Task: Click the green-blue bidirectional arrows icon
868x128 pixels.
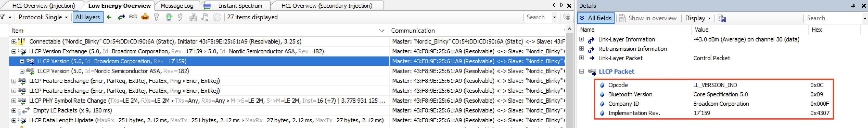Action: tap(121, 17)
